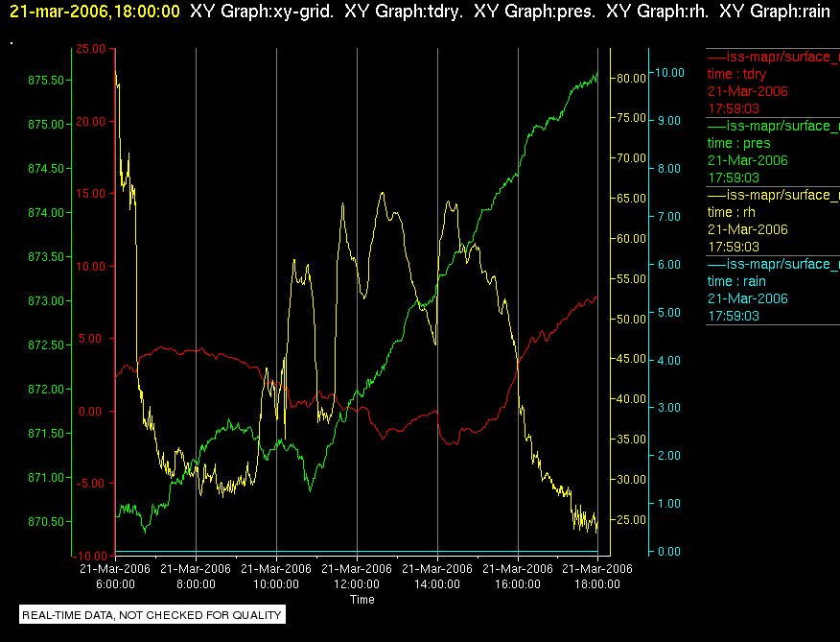Click the 8:00:00 time axis label
This screenshot has height=642, width=840.
tap(196, 584)
